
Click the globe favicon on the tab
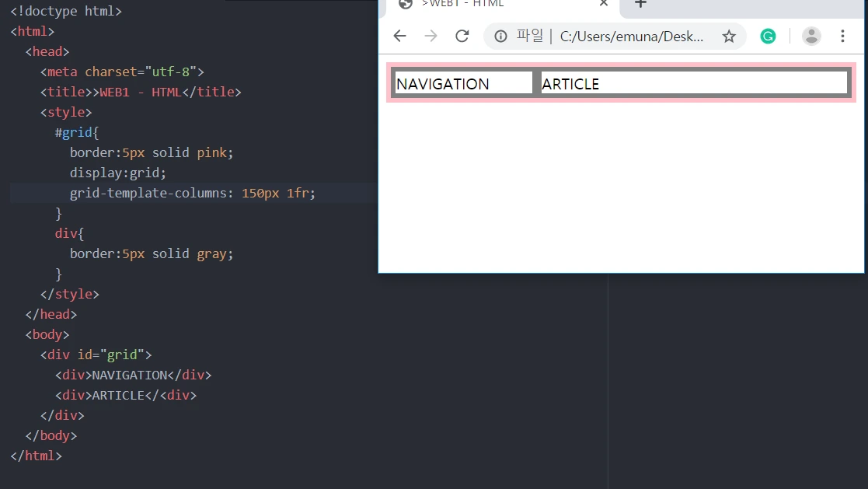(406, 4)
